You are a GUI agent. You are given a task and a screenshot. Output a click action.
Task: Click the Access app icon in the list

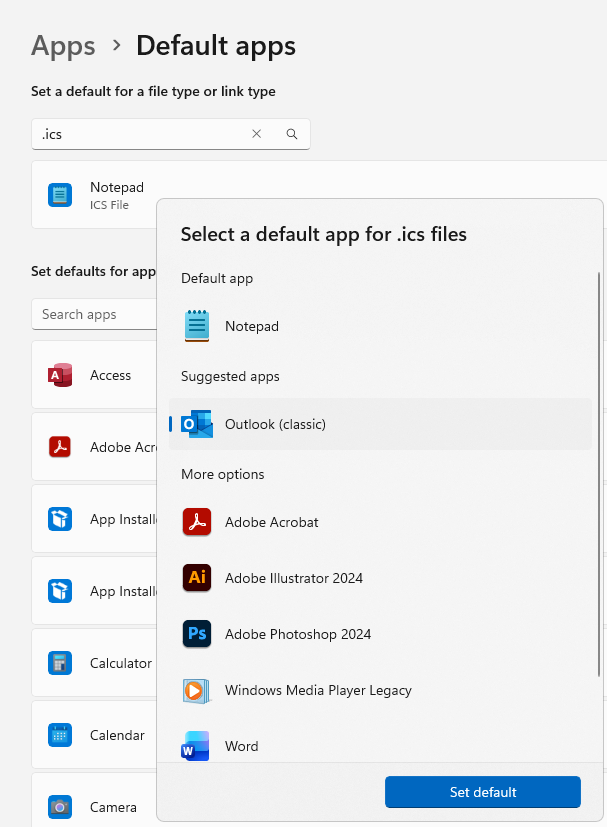click(60, 375)
